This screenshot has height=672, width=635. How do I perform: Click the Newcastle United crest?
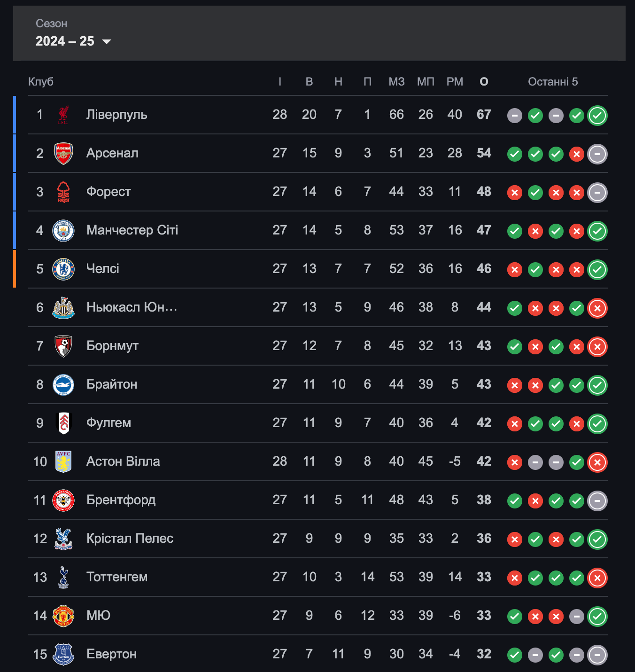point(63,307)
